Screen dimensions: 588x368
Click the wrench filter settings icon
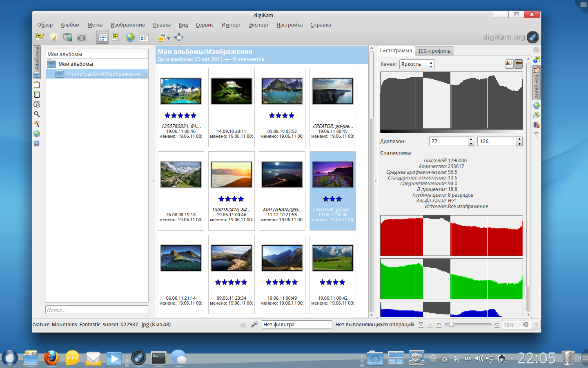coord(254,324)
